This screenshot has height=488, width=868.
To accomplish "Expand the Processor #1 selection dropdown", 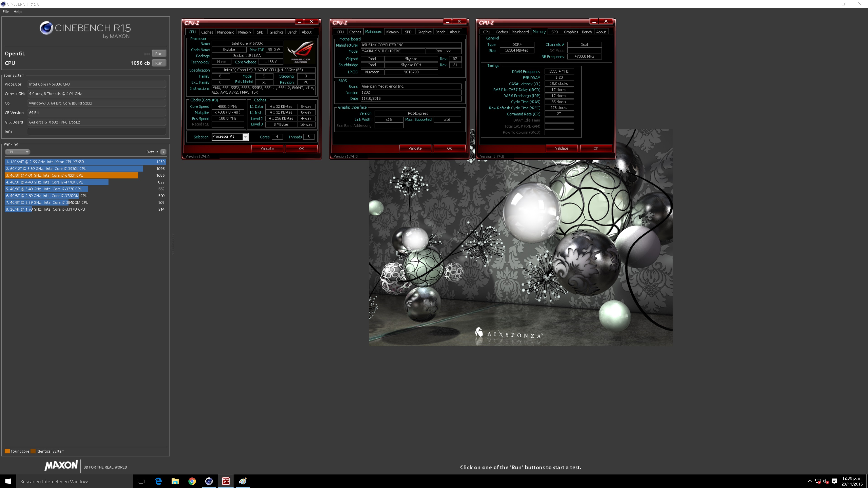I will 245,137.
